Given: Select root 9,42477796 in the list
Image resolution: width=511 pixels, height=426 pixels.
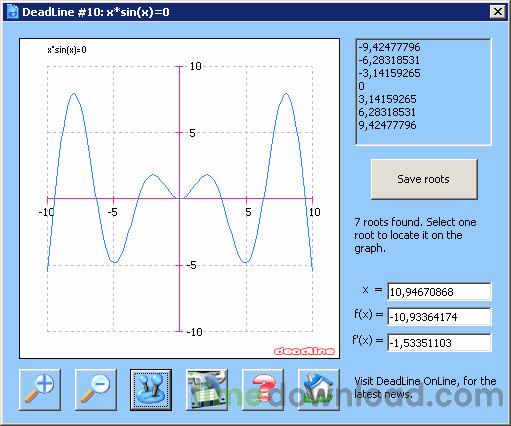Looking at the screenshot, I should tap(387, 125).
